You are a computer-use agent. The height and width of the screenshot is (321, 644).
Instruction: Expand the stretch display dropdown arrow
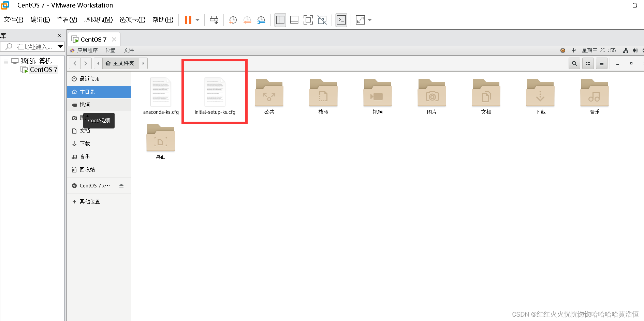370,20
